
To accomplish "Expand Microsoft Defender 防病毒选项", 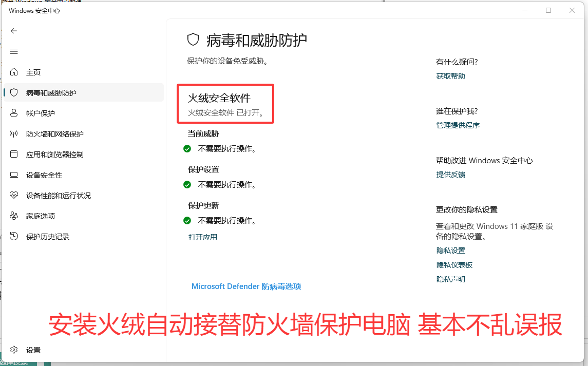I will point(246,286).
